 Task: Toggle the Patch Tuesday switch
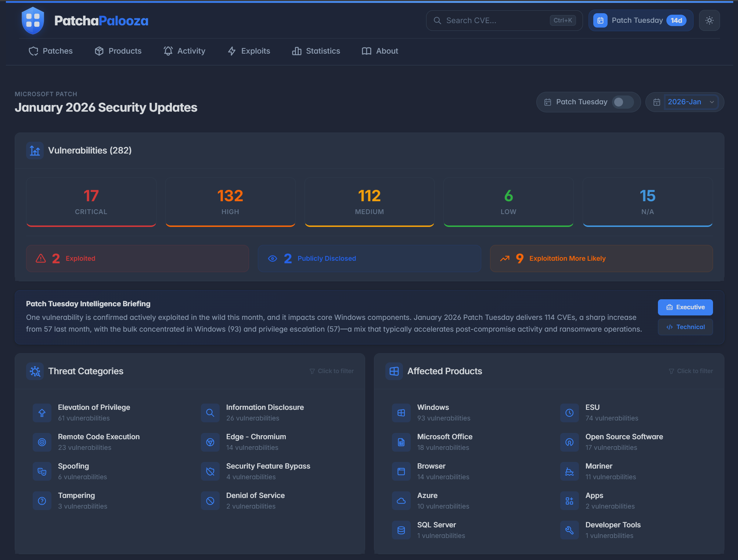(x=623, y=102)
